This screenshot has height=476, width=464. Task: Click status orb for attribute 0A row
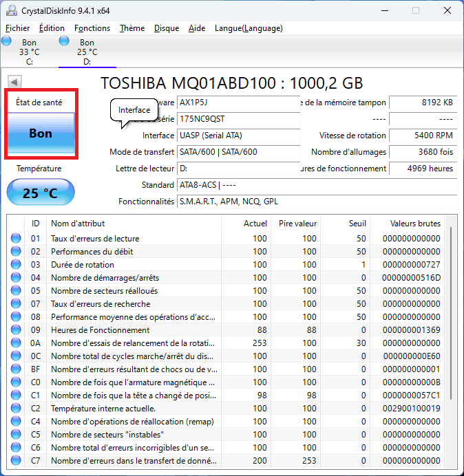pyautogui.click(x=16, y=343)
